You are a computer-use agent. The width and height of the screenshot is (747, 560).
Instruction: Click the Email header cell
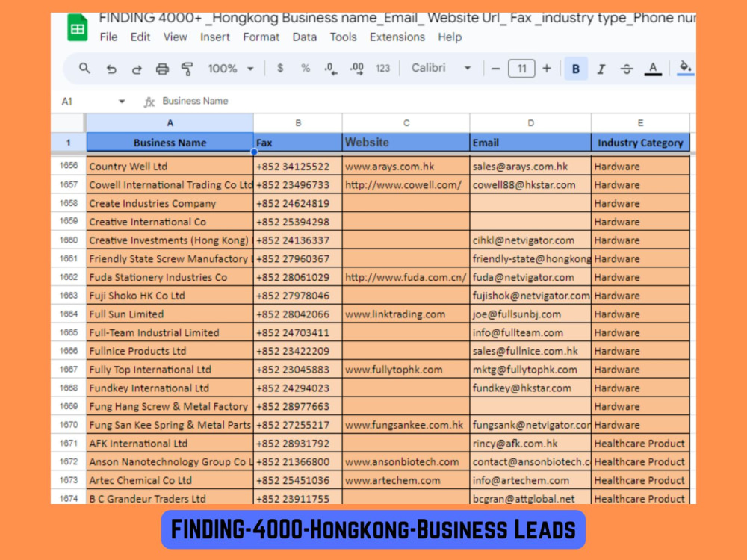(x=530, y=143)
